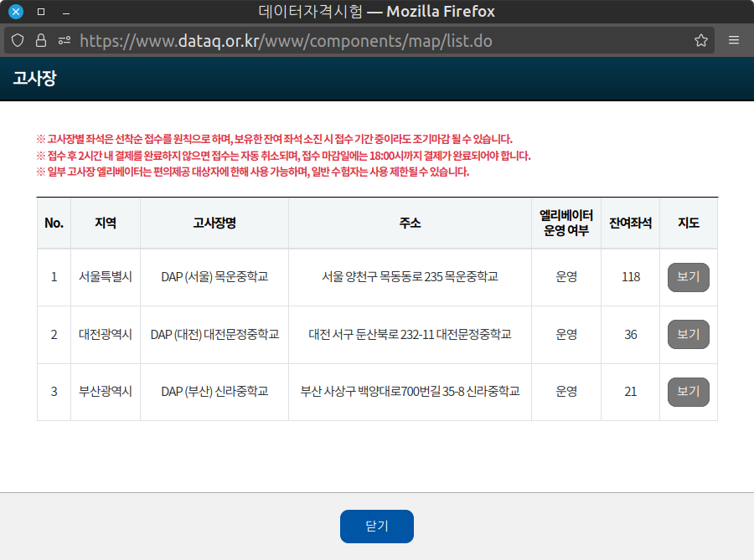The image size is (754, 560).
Task: Select the 대전광역시 region cell
Action: (x=106, y=334)
